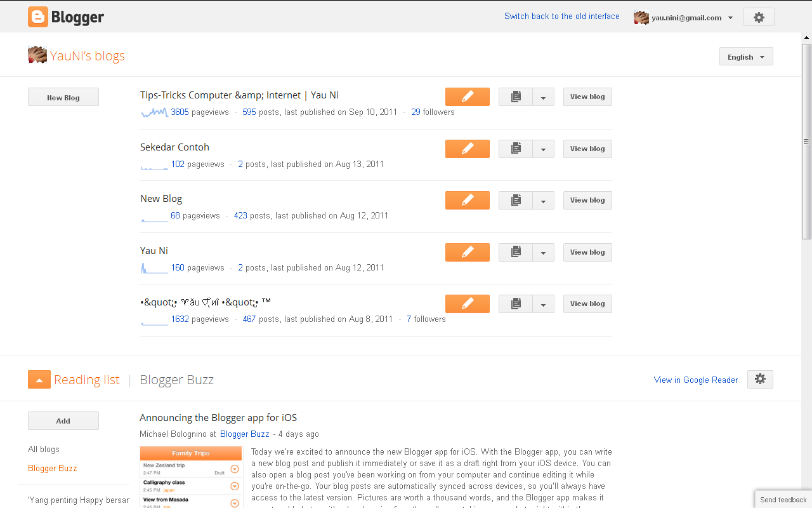Click the Blogger logo icon
The width and height of the screenshot is (812, 508).
pos(38,17)
